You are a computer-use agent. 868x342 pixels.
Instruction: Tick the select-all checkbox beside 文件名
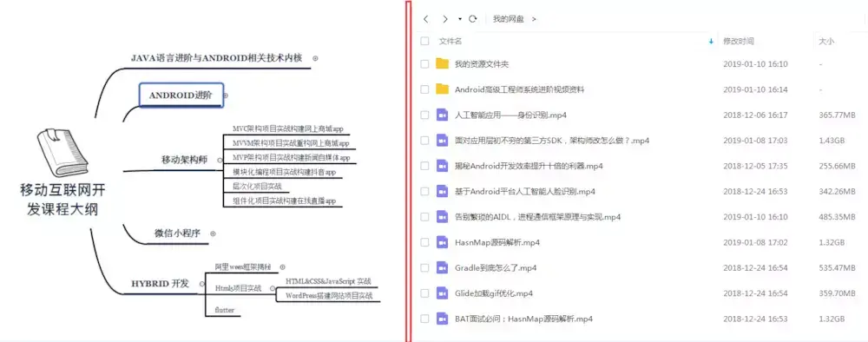[424, 41]
